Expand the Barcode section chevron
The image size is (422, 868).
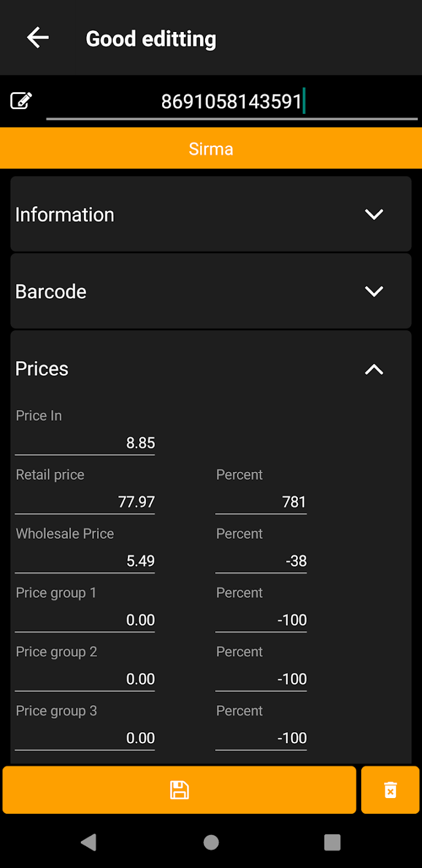point(374,291)
